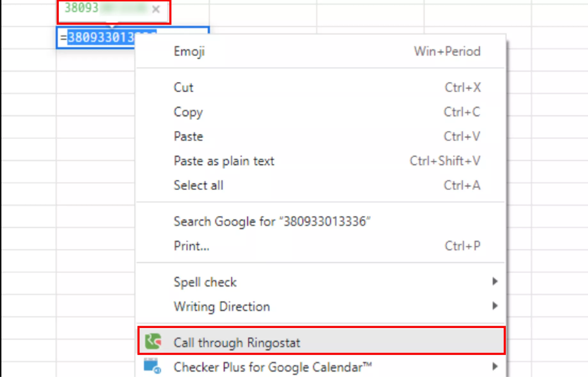
Task: Expand the Spell check submenu arrow
Action: 495,281
